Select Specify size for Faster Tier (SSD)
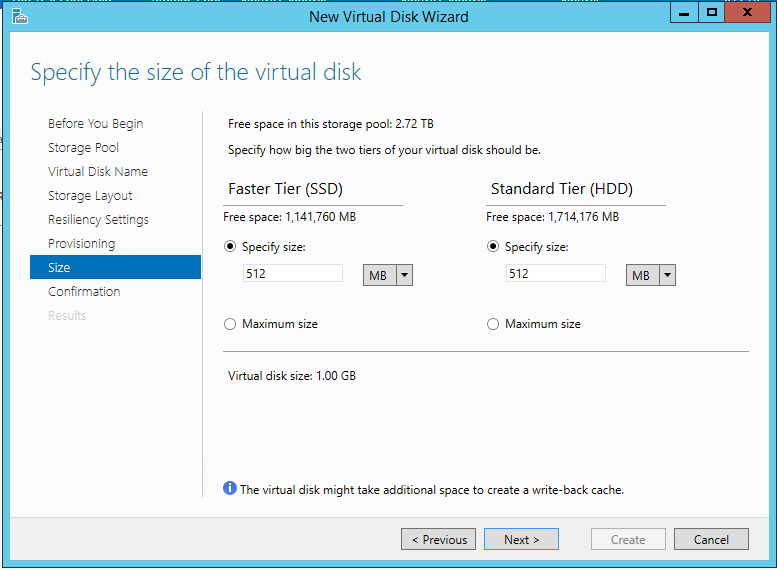The height and width of the screenshot is (570, 777). 230,246
